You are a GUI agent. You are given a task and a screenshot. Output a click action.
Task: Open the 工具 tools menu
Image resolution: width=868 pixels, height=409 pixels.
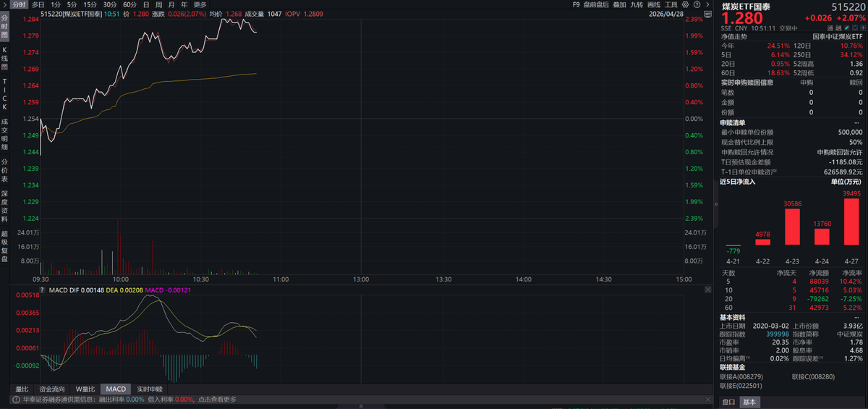tap(671, 4)
